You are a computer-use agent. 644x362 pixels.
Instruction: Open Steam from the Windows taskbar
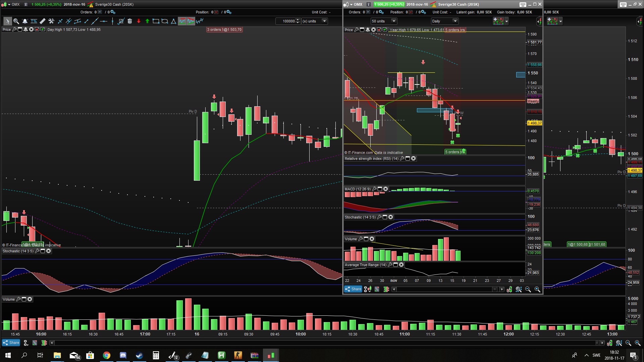(139, 355)
